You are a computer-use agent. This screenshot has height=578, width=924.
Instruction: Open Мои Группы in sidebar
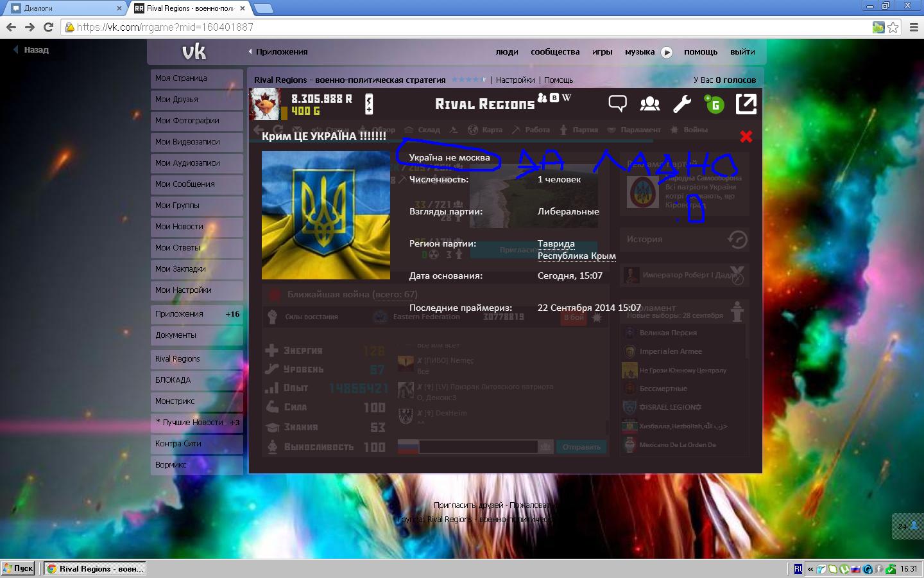197,206
